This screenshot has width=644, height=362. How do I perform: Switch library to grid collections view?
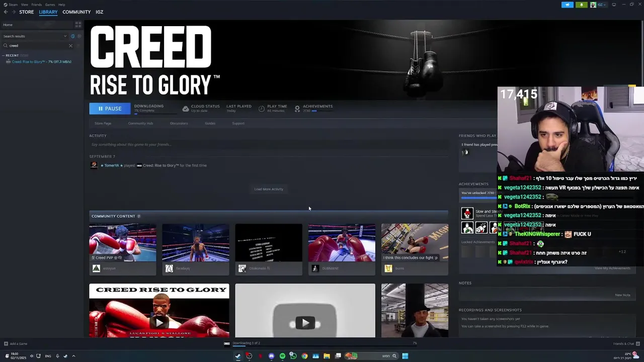pyautogui.click(x=78, y=24)
